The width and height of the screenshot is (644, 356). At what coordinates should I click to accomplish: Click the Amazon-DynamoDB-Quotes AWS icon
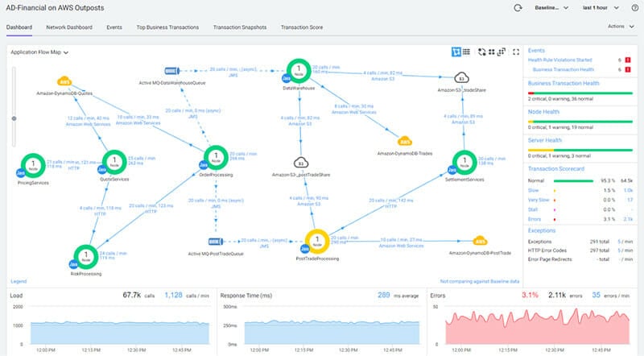tap(64, 81)
